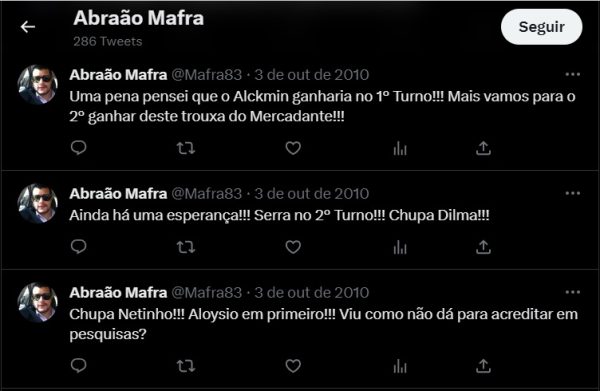
Task: Reply to the Serra no 2º Turno tweet
Action: (79, 247)
